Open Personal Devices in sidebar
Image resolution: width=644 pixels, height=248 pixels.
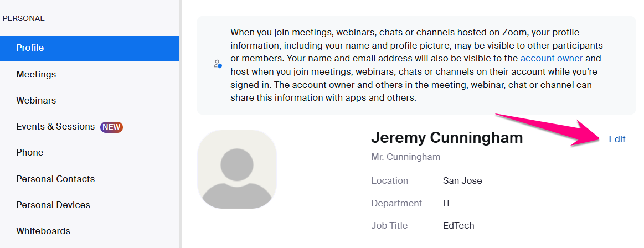coord(89,205)
